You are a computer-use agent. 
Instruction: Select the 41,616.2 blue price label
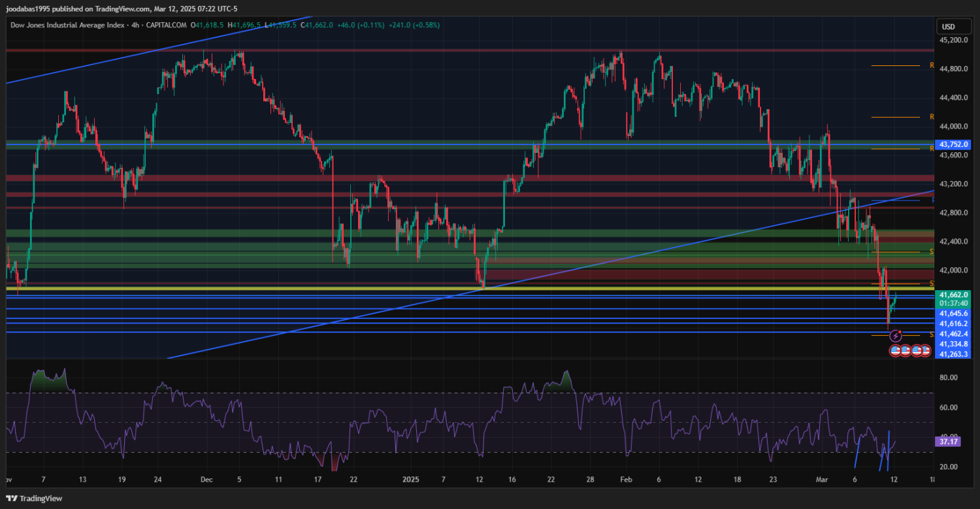click(x=954, y=323)
